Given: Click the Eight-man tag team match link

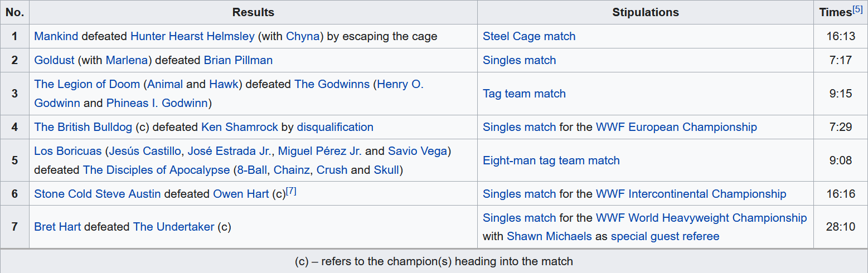Looking at the screenshot, I should [x=551, y=160].
